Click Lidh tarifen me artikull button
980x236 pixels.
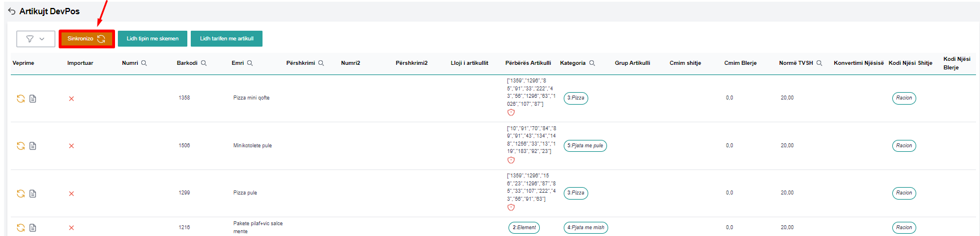coord(226,39)
